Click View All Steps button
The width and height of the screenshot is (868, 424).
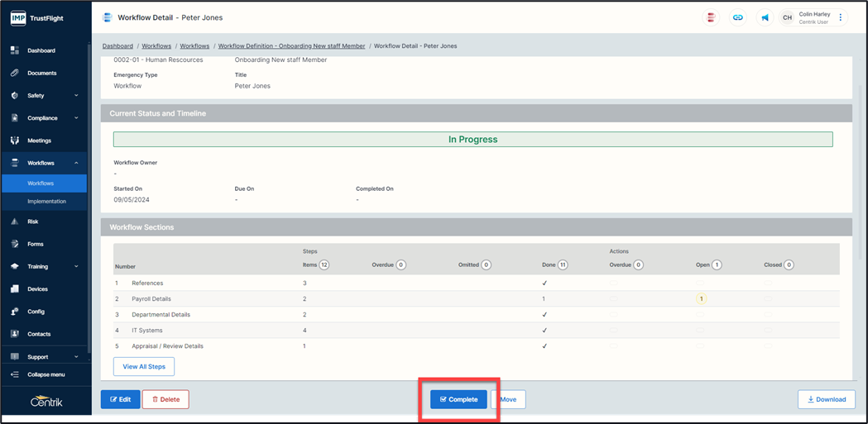tap(144, 366)
